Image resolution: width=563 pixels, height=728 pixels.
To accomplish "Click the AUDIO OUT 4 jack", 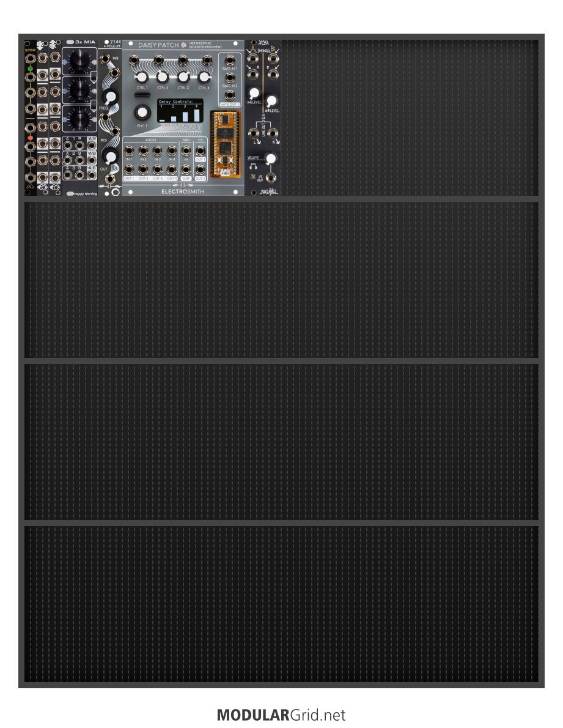I will [172, 170].
